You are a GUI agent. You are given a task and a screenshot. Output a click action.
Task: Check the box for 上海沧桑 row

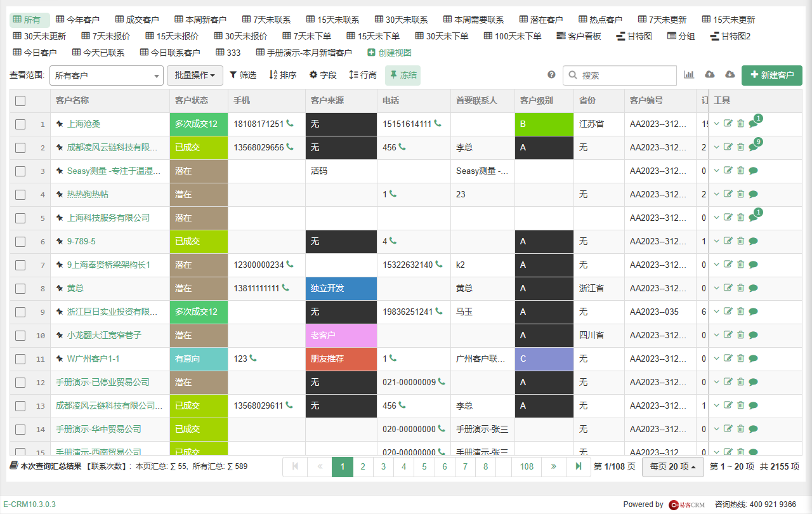coord(20,124)
